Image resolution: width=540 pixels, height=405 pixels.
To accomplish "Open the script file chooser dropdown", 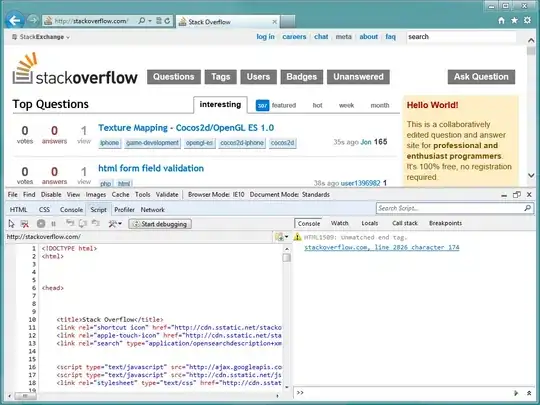I will coord(281,237).
